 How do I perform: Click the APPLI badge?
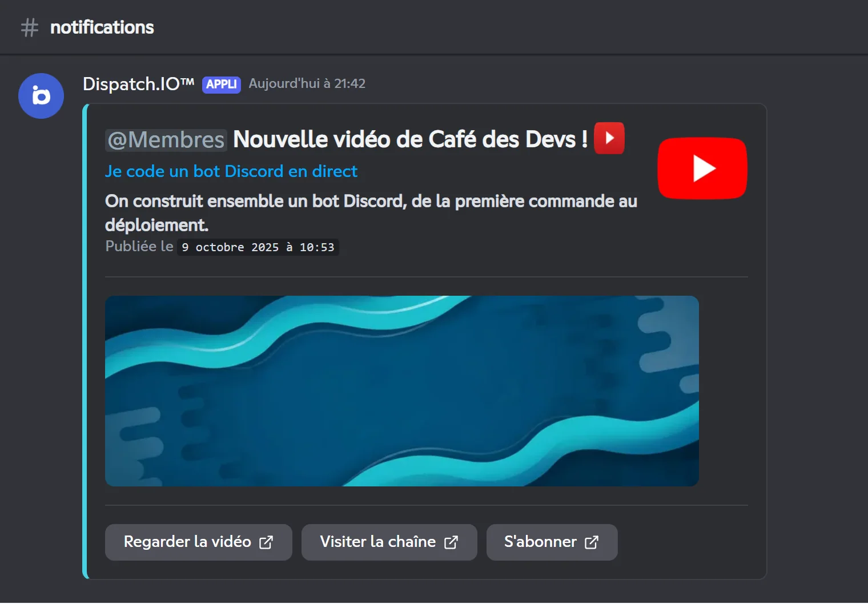pos(222,84)
